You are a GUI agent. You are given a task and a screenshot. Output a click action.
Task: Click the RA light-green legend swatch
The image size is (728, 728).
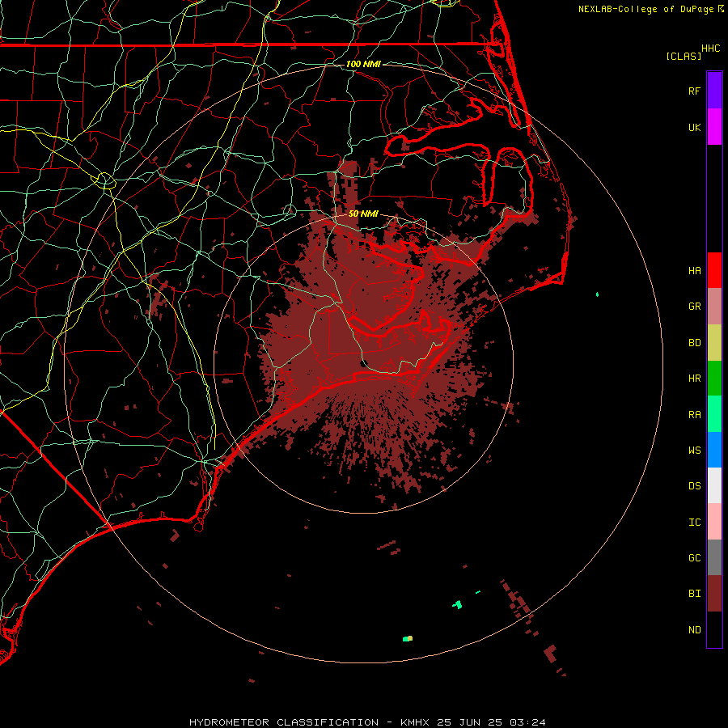714,414
